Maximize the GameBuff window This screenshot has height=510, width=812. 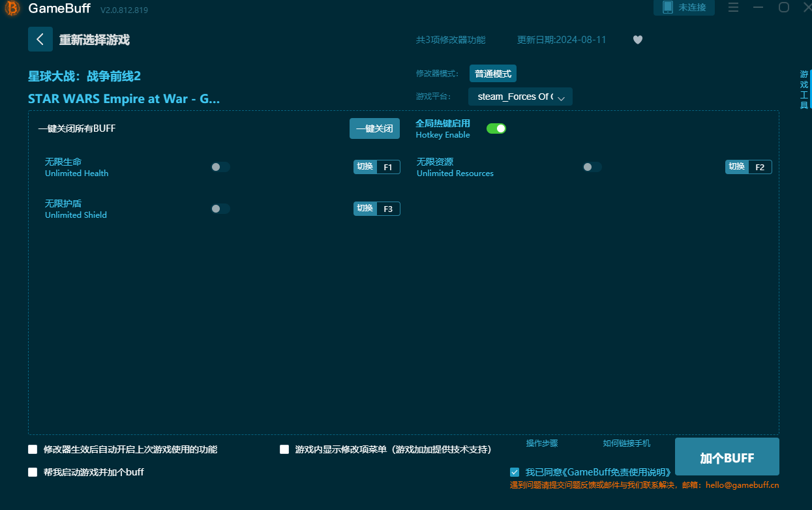point(784,7)
